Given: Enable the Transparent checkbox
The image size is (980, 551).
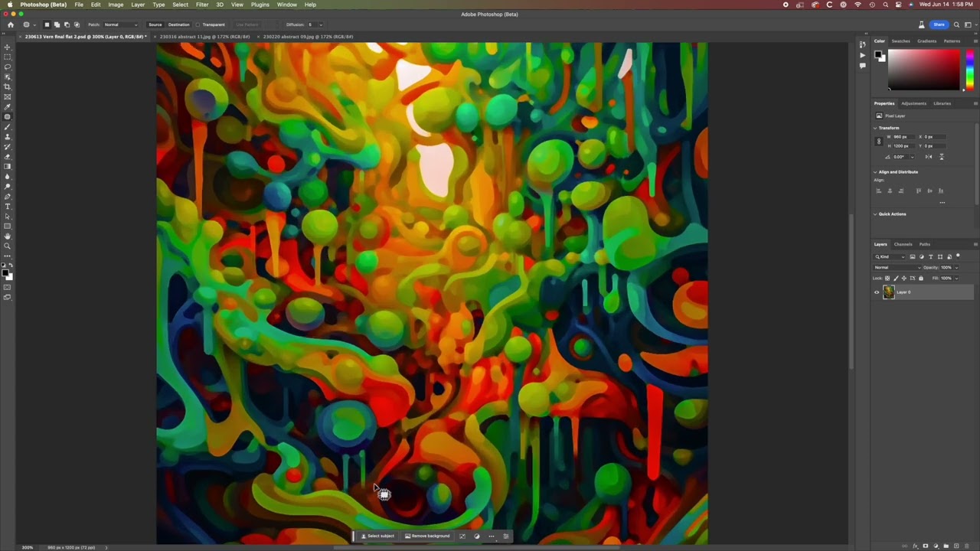Looking at the screenshot, I should point(198,24).
